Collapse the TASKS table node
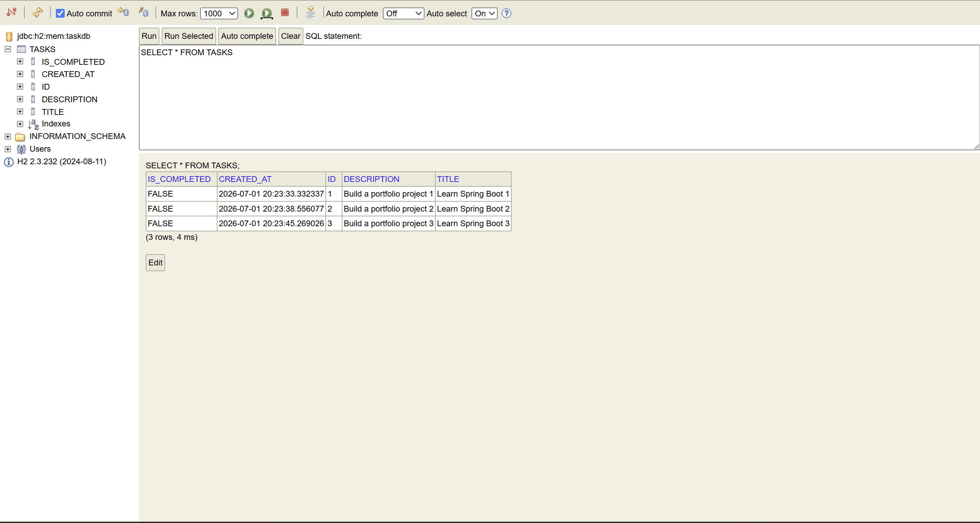This screenshot has width=980, height=523. (x=8, y=49)
